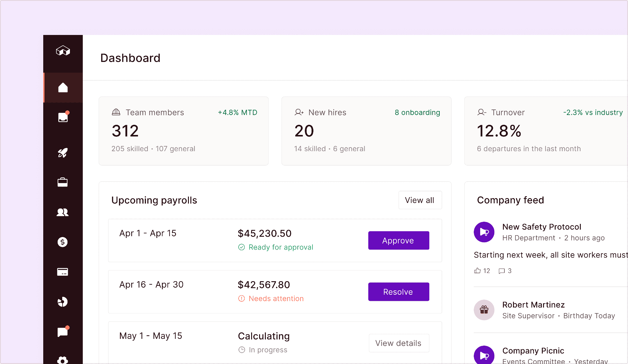Click the 8 onboarding label
Image resolution: width=628 pixels, height=364 pixels.
(417, 113)
